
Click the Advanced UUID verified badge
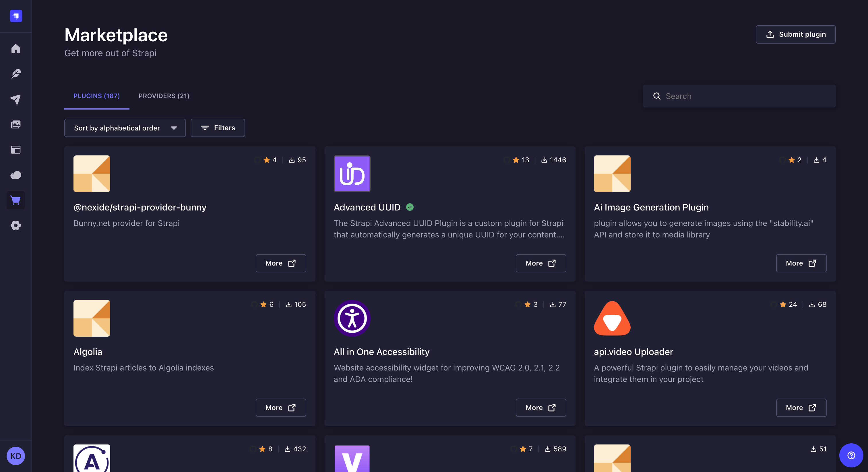(x=410, y=207)
